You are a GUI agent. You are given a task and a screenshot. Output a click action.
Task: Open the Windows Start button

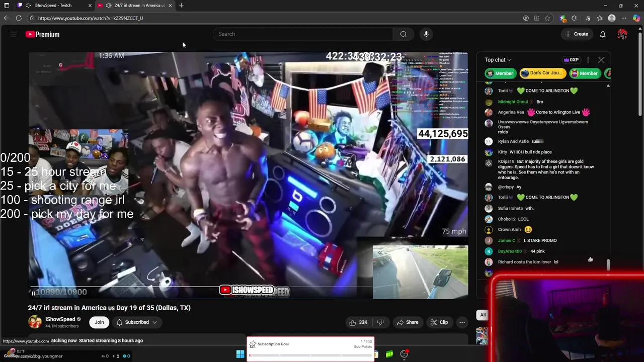point(240,354)
